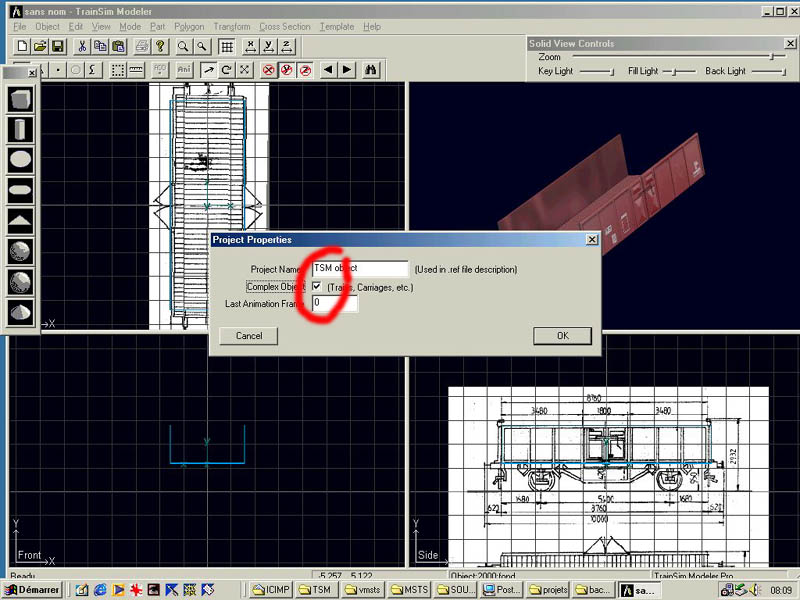Click the binoculars find icon
The width and height of the screenshot is (800, 600).
tap(371, 70)
